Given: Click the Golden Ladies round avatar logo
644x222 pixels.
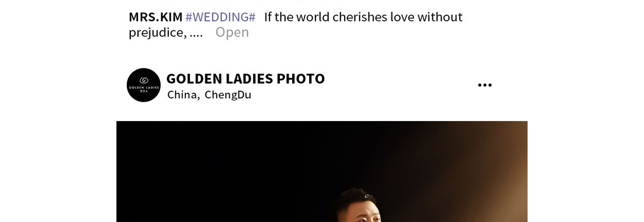Looking at the screenshot, I should coord(144,85).
